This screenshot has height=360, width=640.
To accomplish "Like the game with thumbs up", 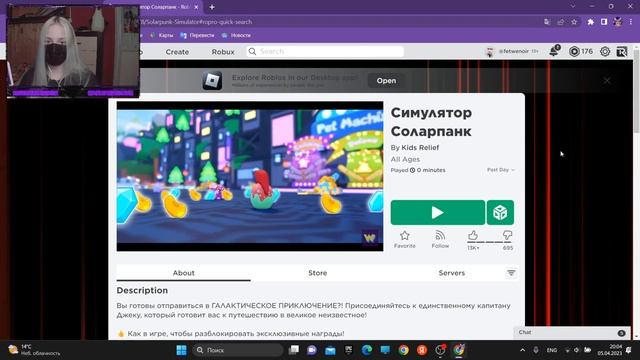I will point(473,236).
